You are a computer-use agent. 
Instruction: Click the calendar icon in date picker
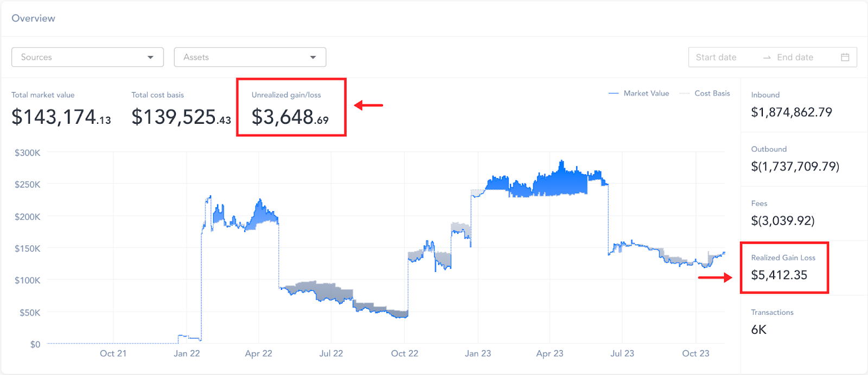click(845, 57)
